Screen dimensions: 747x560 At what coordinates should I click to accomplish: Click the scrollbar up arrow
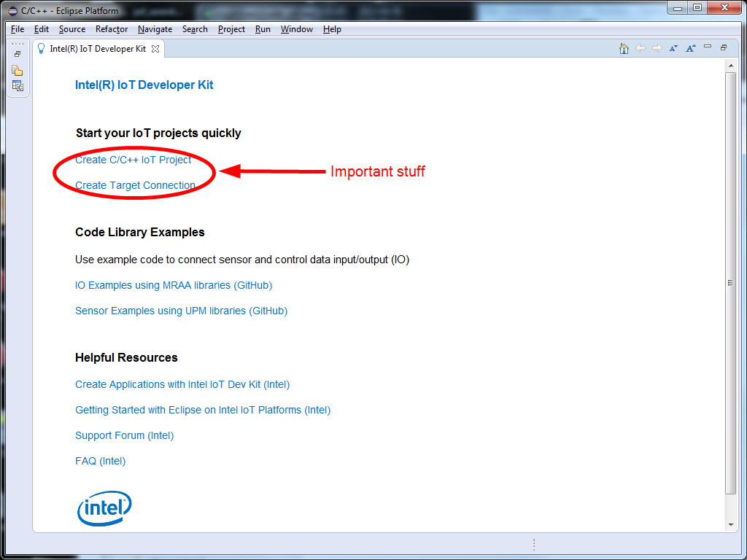(731, 65)
